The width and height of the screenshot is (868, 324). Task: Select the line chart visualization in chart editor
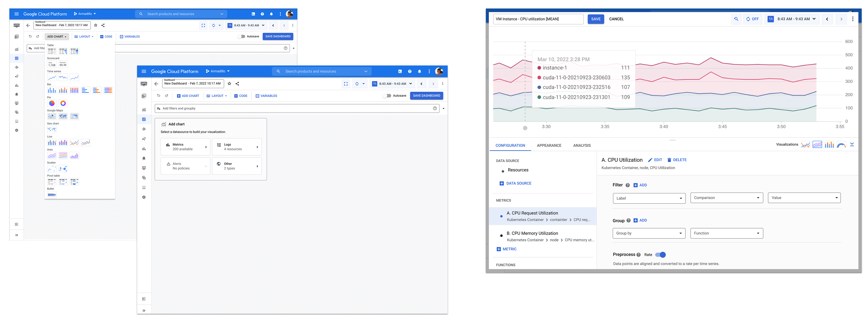[805, 145]
